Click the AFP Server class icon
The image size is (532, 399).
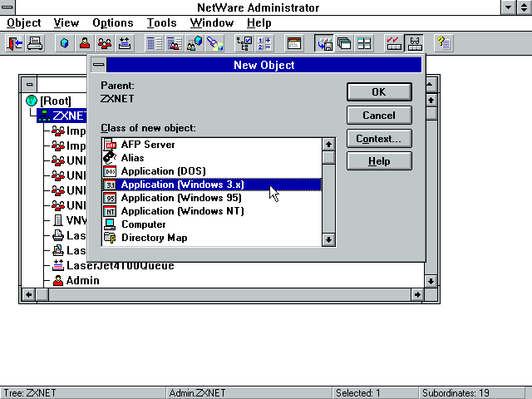(x=110, y=145)
